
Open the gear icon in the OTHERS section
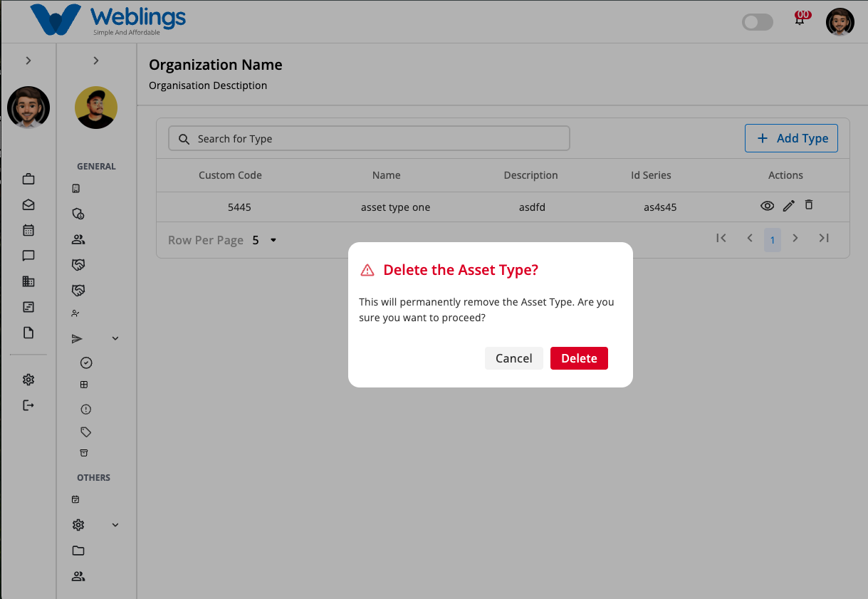[x=78, y=525]
